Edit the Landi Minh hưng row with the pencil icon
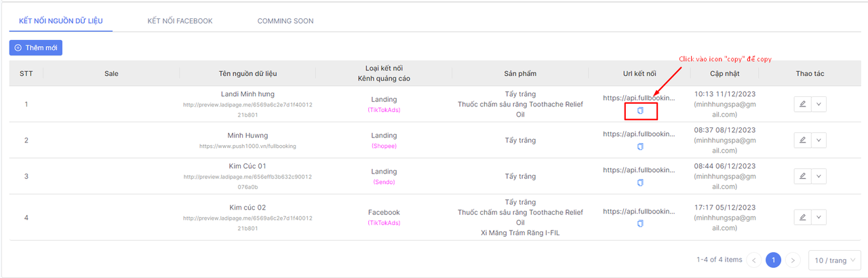 802,104
